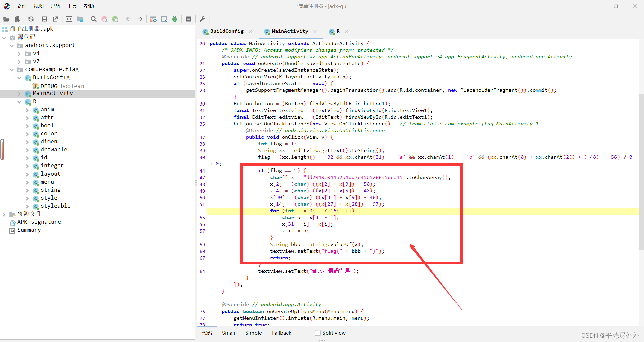Close the MainActivity tab
The height and width of the screenshot is (342, 644).
315,32
